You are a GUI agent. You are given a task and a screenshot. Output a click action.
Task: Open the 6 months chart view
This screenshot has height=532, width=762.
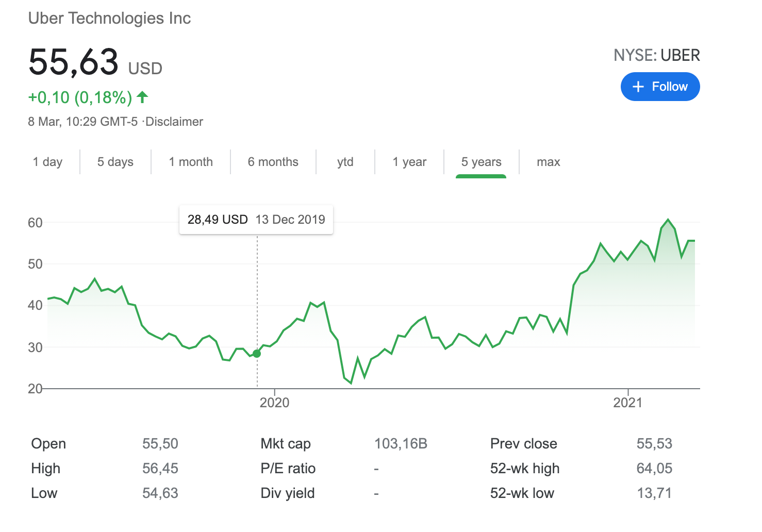[x=273, y=162]
